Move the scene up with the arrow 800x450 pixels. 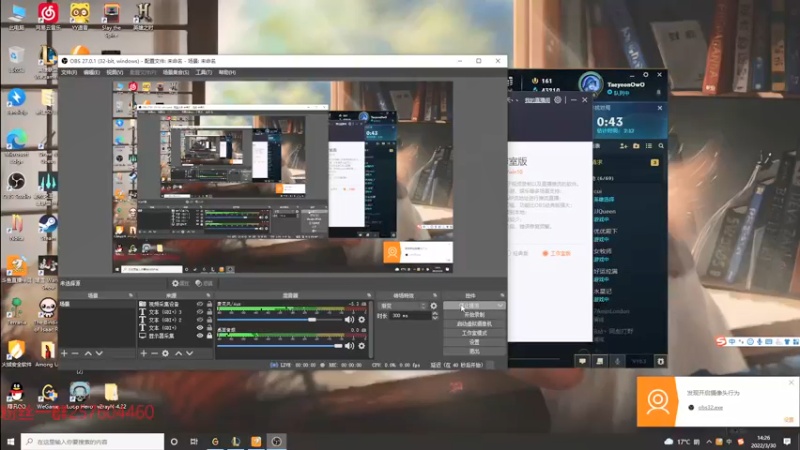88,353
